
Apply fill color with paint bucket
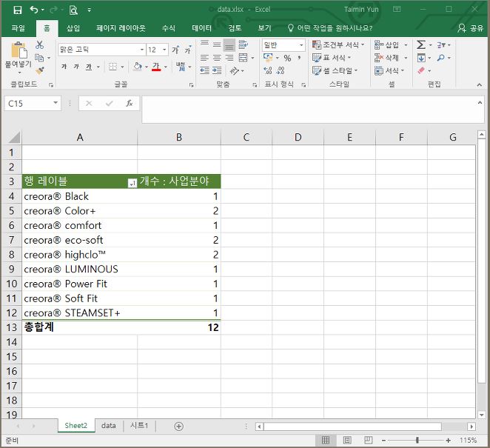click(137, 67)
